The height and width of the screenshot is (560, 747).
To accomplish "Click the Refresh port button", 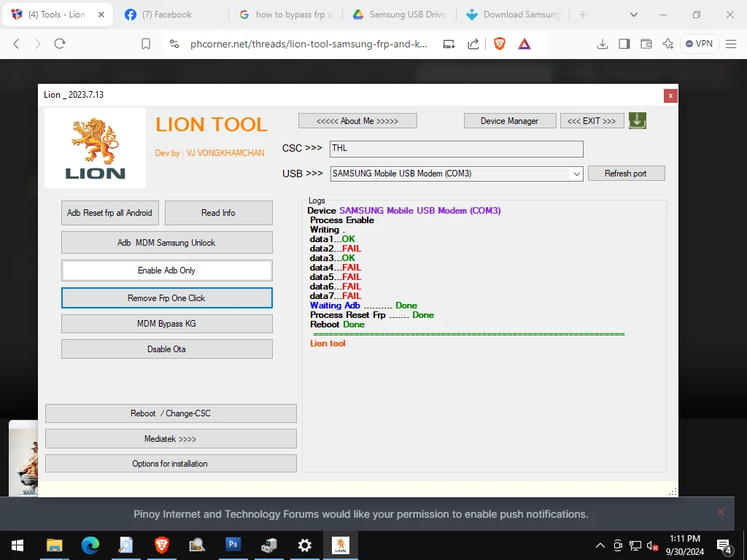I will (x=627, y=174).
